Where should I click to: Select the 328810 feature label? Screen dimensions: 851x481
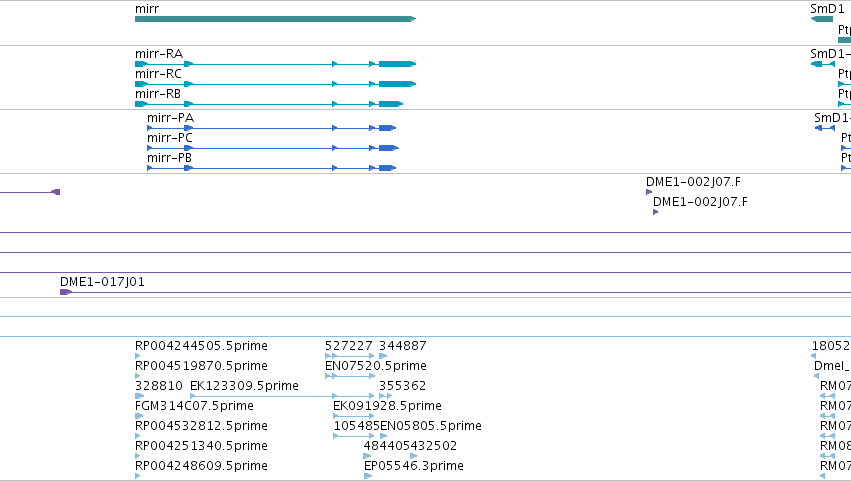click(x=159, y=386)
